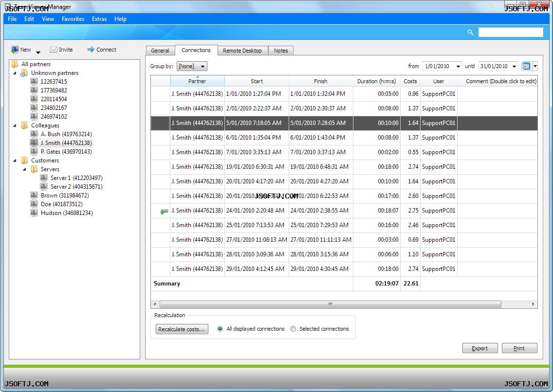
Task: Collapse the Servers tree node
Action: coord(25,169)
